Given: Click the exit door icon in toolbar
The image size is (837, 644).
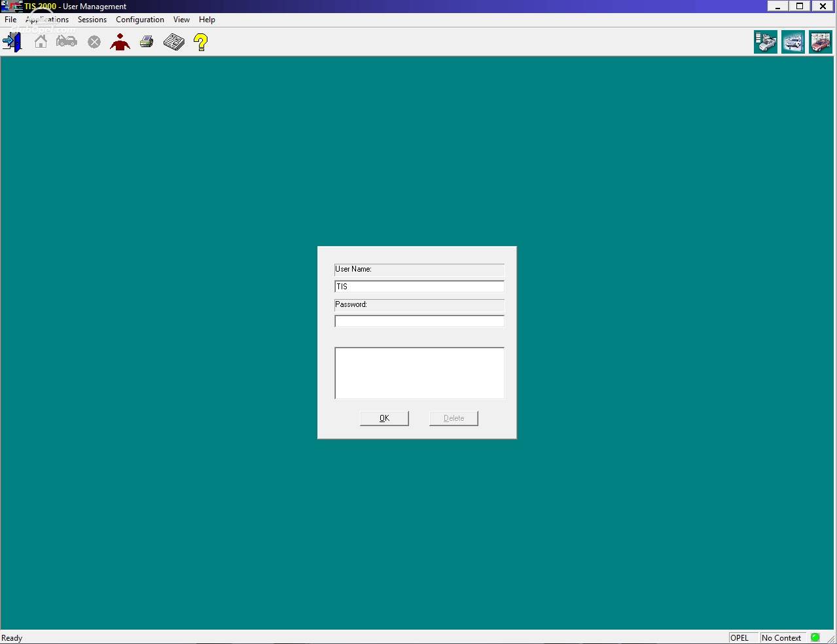Looking at the screenshot, I should click(12, 43).
